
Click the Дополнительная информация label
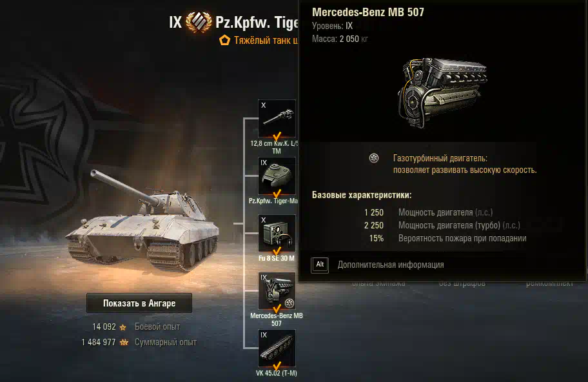coord(391,265)
